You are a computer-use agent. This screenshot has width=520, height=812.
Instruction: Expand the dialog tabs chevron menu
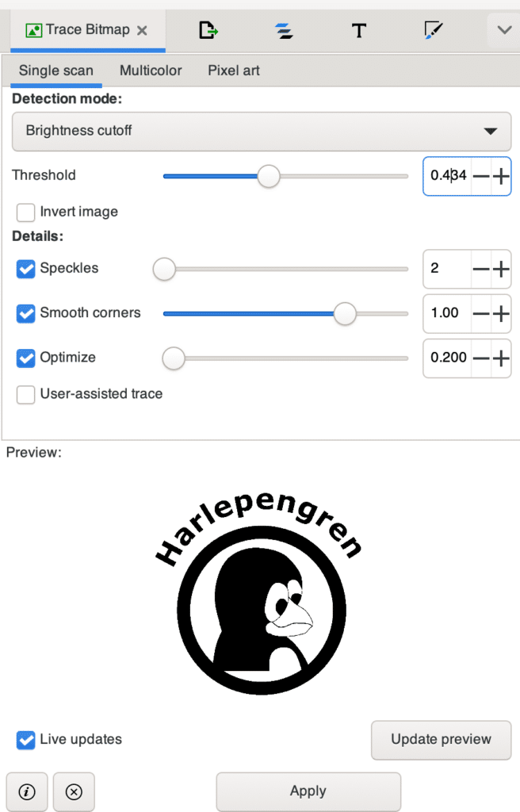[504, 30]
